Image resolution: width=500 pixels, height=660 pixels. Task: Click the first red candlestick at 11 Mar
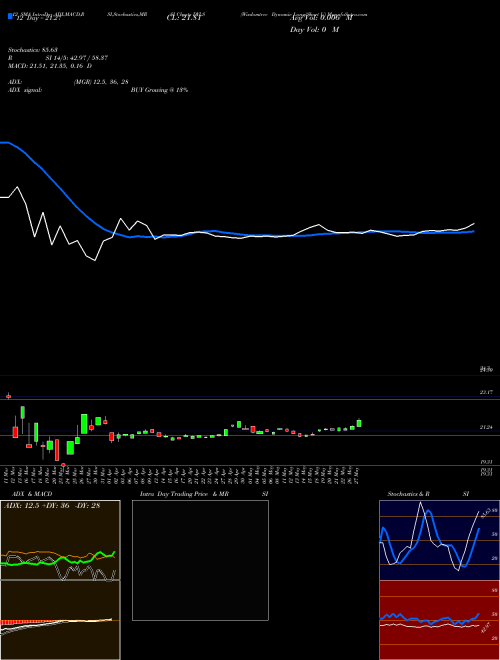point(8,396)
